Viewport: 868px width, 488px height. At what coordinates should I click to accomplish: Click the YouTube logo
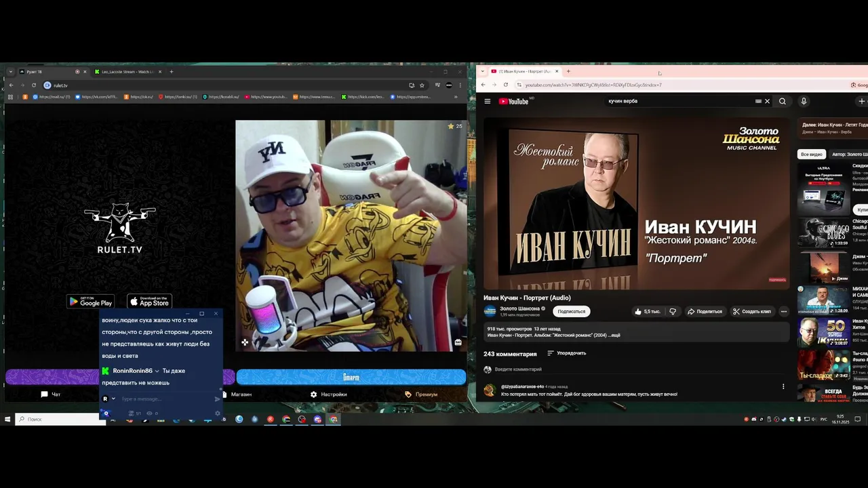coord(514,102)
